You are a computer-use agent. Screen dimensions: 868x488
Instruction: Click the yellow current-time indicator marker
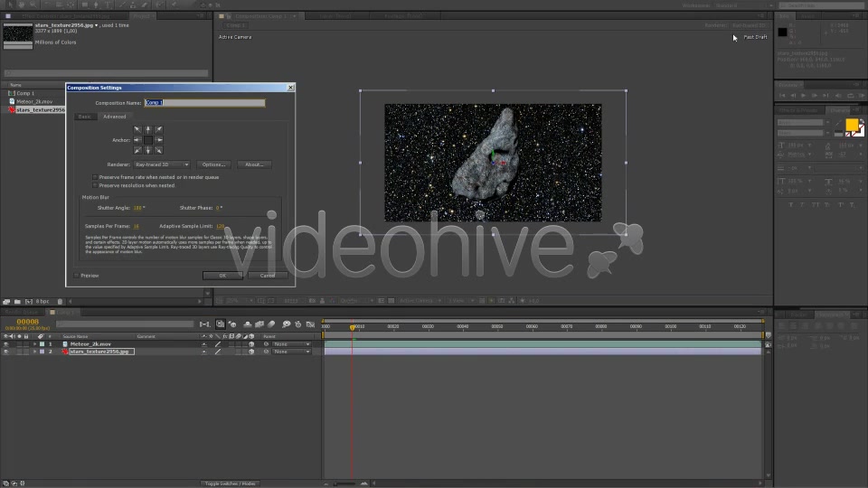click(352, 327)
